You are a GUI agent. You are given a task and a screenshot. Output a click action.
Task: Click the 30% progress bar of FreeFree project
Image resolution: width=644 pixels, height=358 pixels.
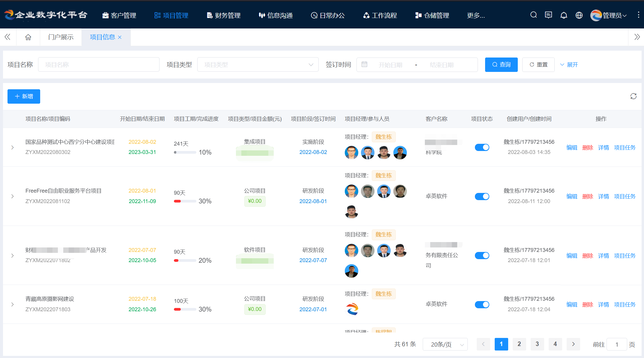pos(185,201)
